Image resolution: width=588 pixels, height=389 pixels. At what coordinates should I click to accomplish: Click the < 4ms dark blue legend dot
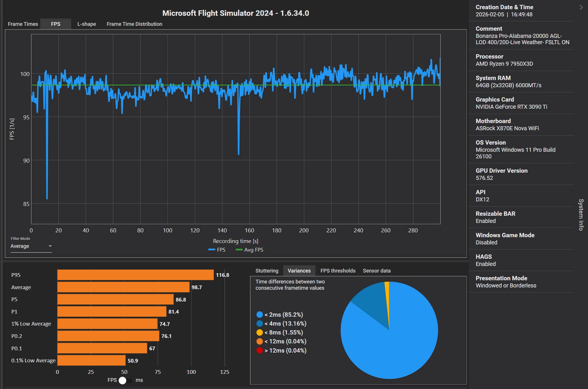pyautogui.click(x=260, y=324)
